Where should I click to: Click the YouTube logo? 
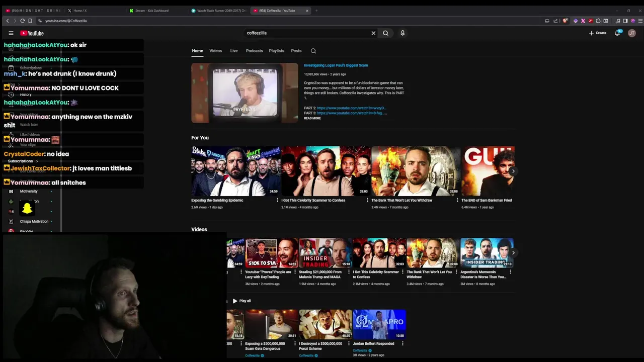click(32, 33)
